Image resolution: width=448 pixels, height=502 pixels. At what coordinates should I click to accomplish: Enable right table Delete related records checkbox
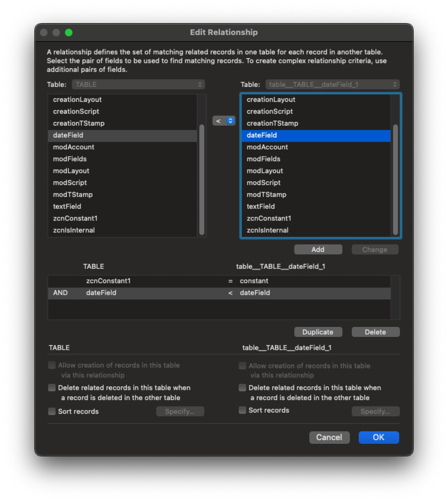pos(242,388)
